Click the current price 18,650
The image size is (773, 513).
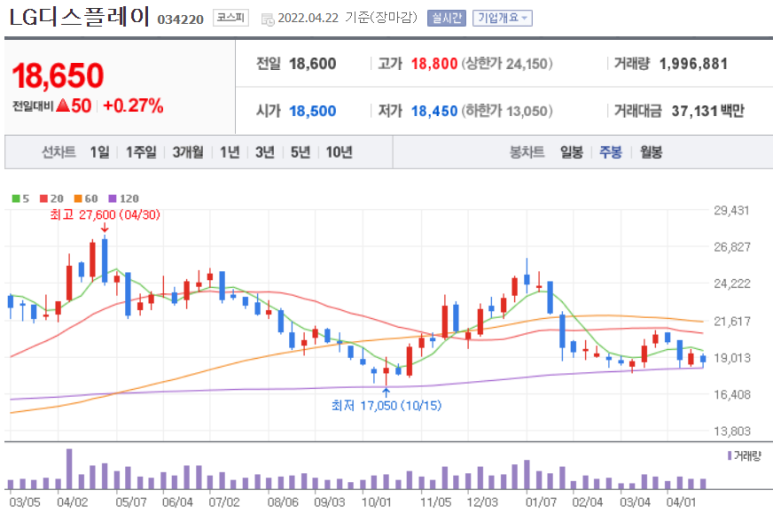pos(58,75)
